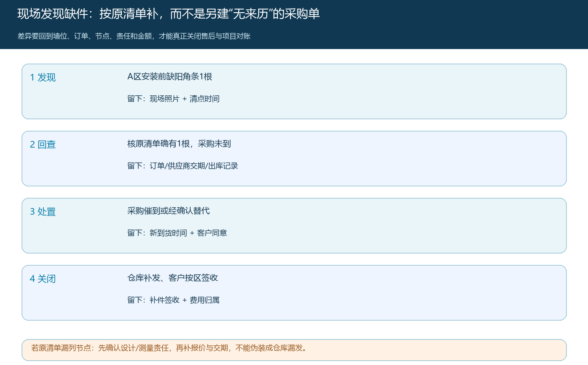Click the step label 3 处置

[x=43, y=212]
